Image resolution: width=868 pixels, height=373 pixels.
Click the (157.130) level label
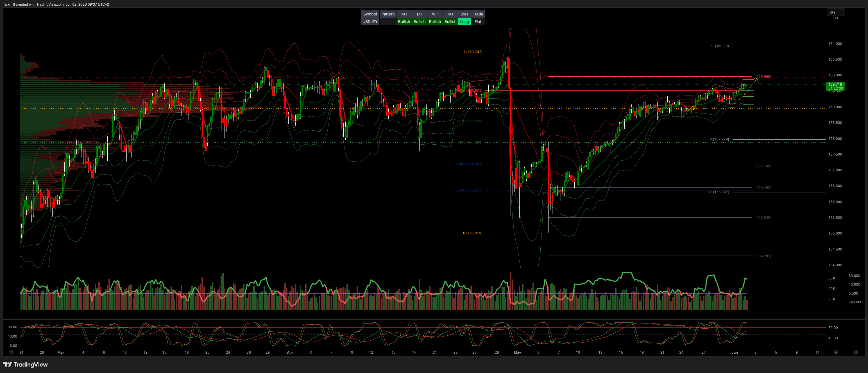763,166
